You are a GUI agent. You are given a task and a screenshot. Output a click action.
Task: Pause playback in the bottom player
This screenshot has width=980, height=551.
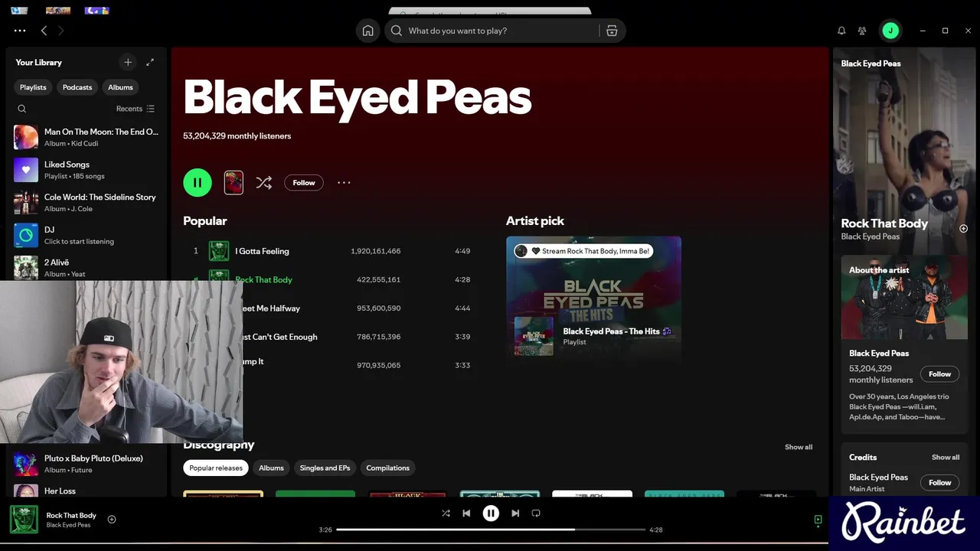pyautogui.click(x=491, y=514)
